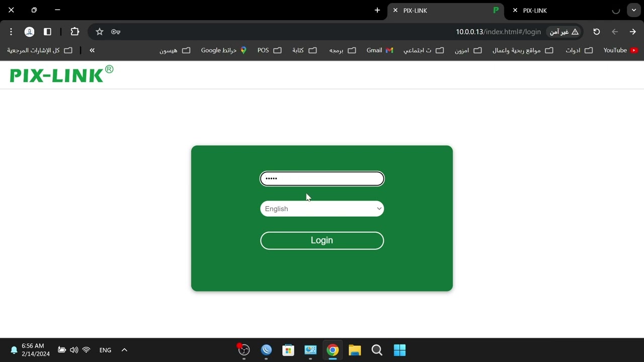This screenshot has width=644, height=362.
Task: Open the 'هيسون' bookmarks folder
Action: 175,50
